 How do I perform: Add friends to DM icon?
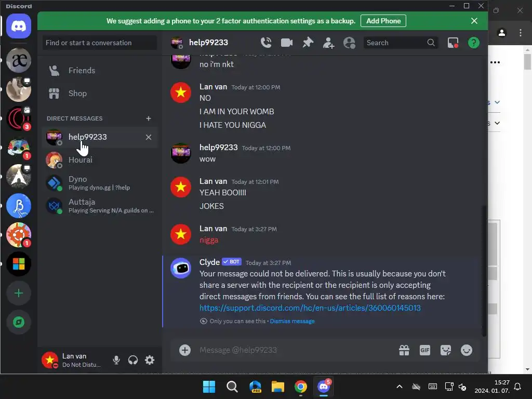(328, 43)
